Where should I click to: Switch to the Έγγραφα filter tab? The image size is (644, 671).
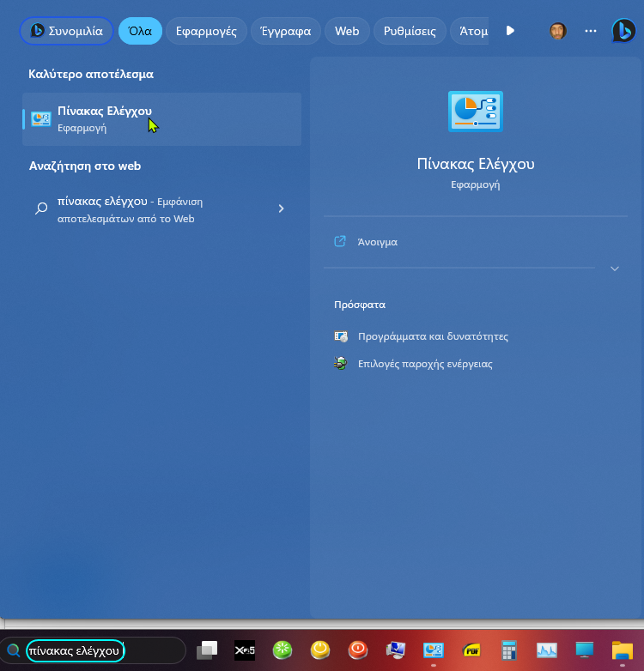(x=286, y=31)
